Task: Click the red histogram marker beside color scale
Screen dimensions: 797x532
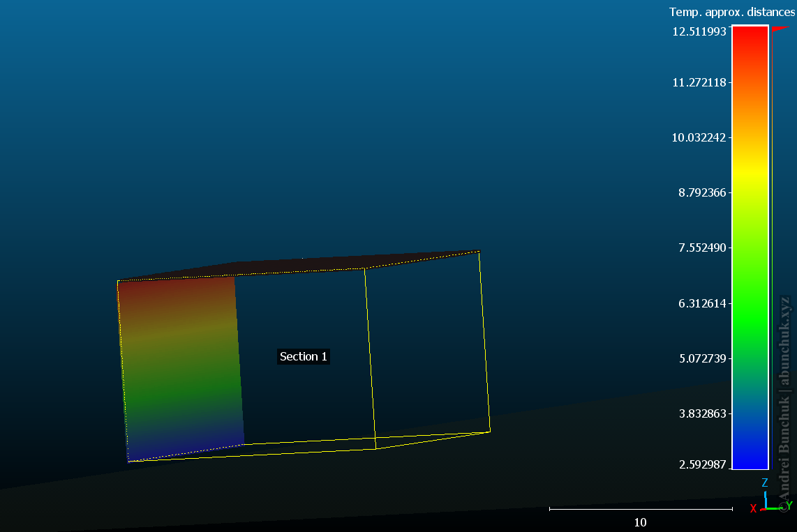Action: click(780, 29)
